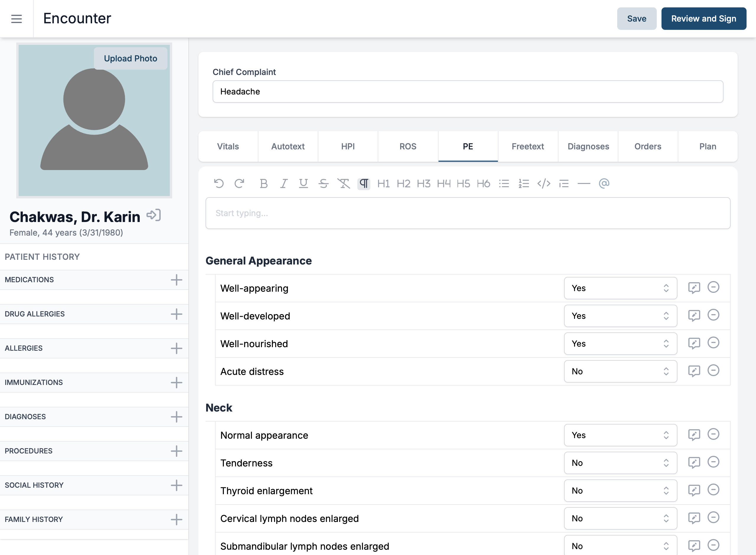Click the Chief Complaint input field
756x555 pixels.
(x=467, y=92)
